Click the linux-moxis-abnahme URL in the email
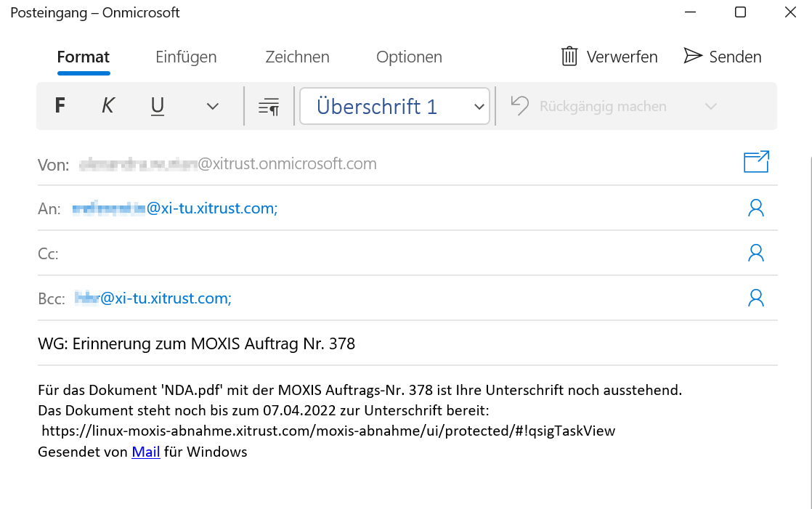 tap(328, 430)
